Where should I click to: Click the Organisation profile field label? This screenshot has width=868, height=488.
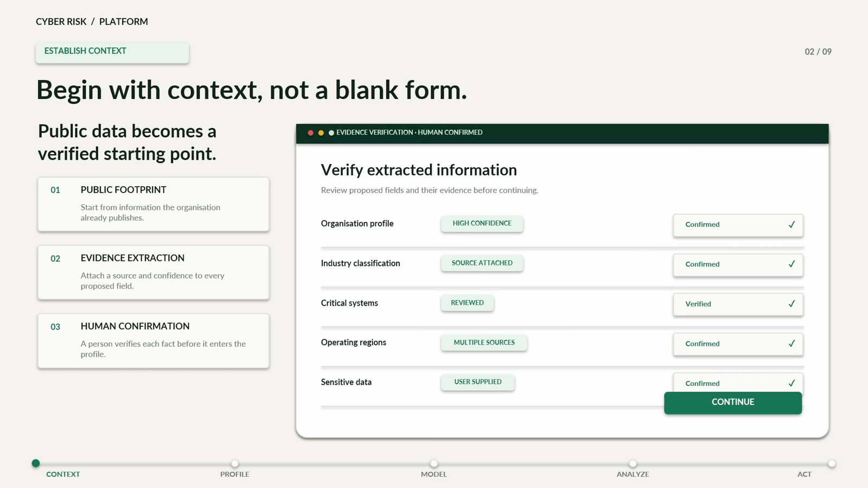[x=357, y=224]
